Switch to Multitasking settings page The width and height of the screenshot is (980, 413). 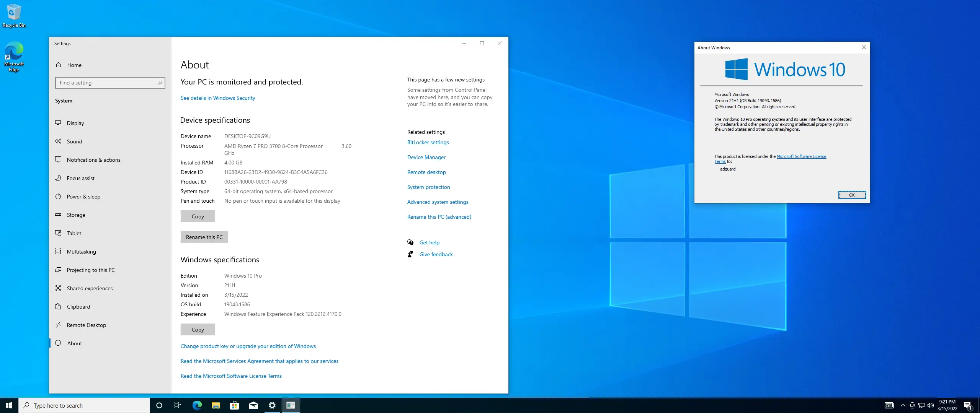click(x=81, y=252)
